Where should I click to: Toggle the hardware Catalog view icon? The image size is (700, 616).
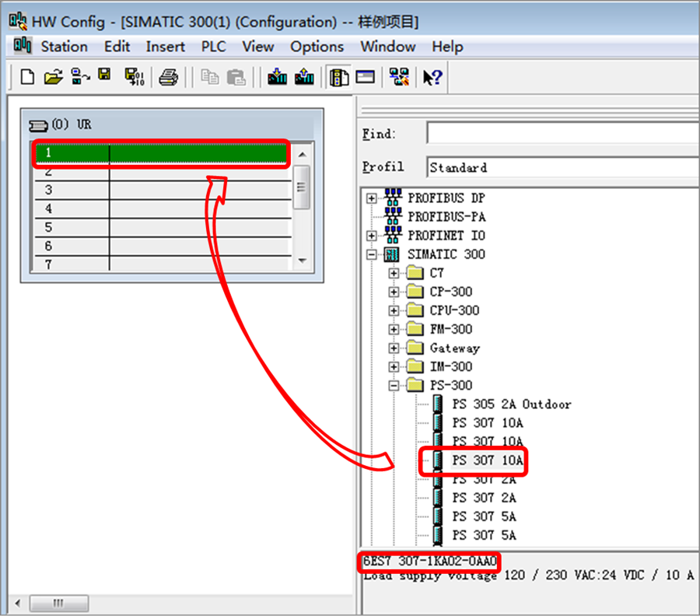tap(339, 77)
